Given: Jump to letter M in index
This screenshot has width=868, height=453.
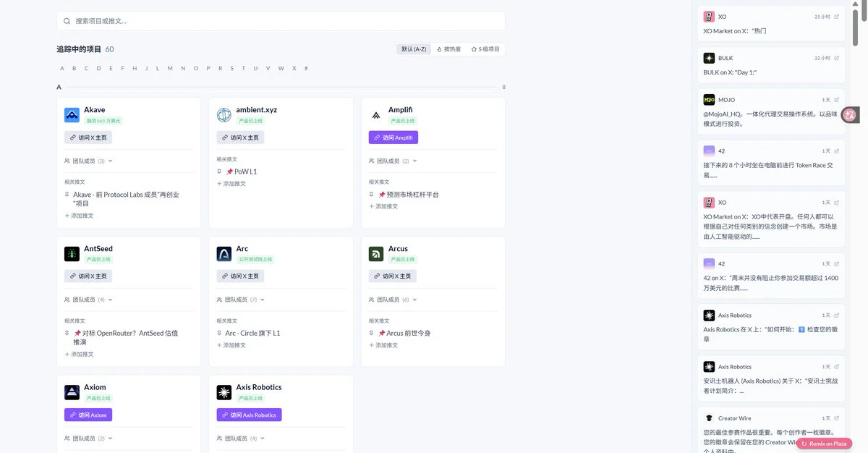Looking at the screenshot, I should point(170,69).
